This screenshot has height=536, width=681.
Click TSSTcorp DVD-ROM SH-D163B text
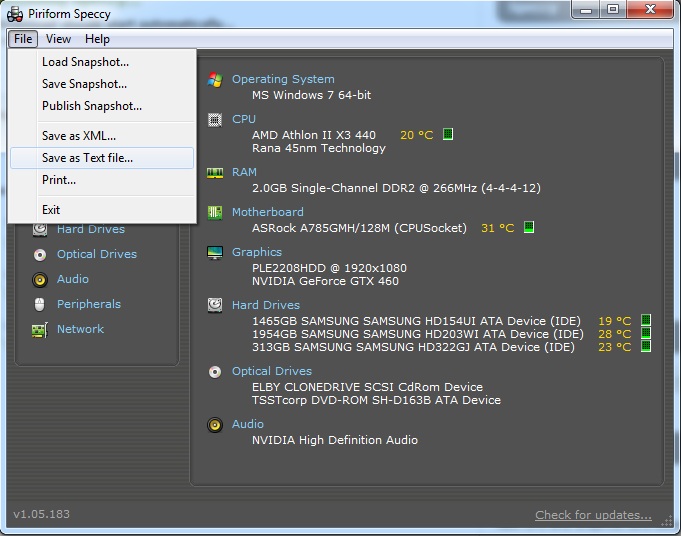376,400
